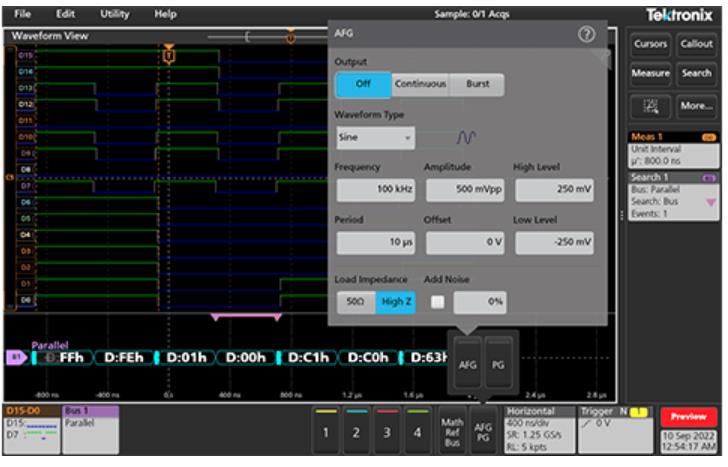Set AFG output to Burst

click(x=478, y=84)
